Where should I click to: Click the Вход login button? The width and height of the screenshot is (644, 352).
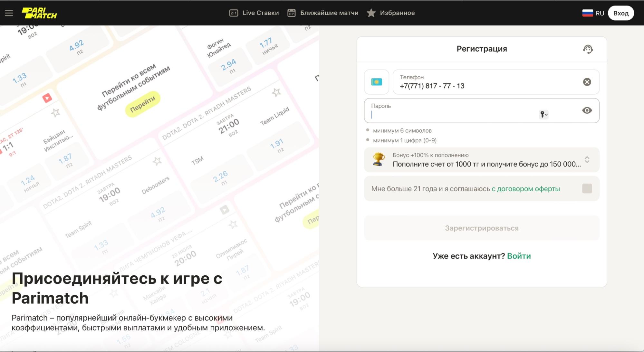621,13
